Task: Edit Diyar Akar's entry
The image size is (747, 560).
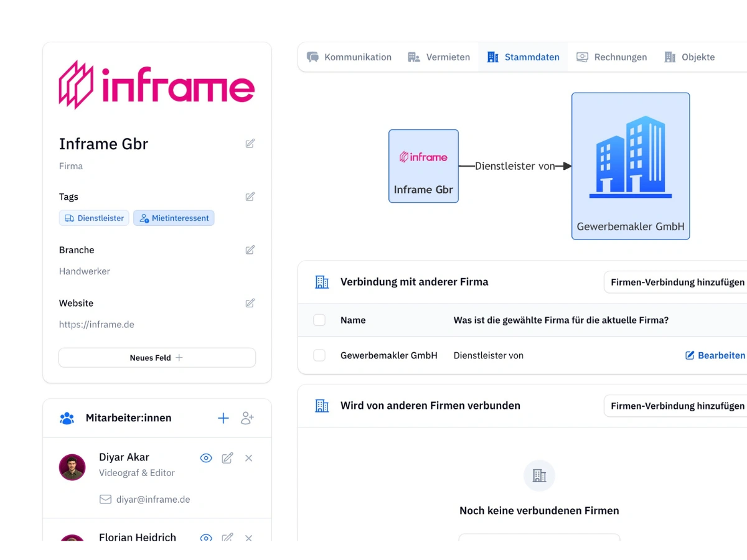Action: (228, 458)
